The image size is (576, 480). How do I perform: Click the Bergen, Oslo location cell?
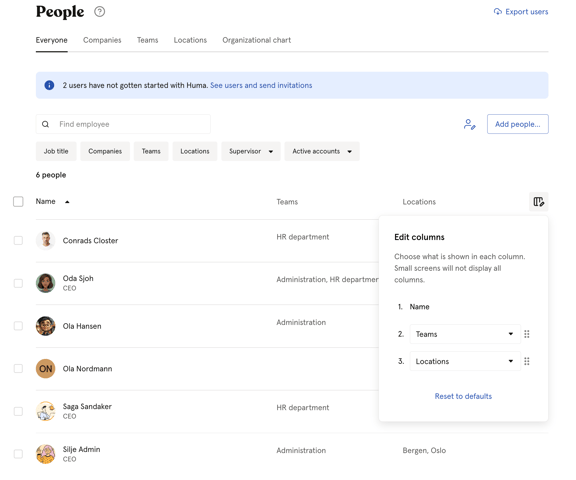(424, 451)
